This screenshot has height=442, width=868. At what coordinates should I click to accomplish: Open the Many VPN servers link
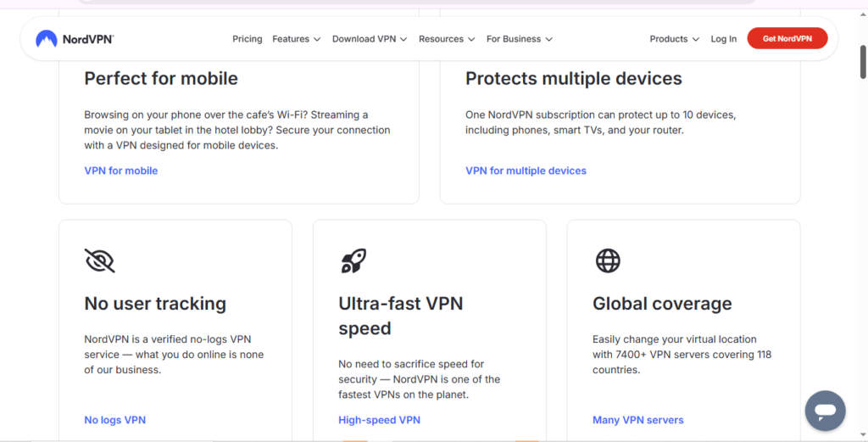[x=637, y=420]
